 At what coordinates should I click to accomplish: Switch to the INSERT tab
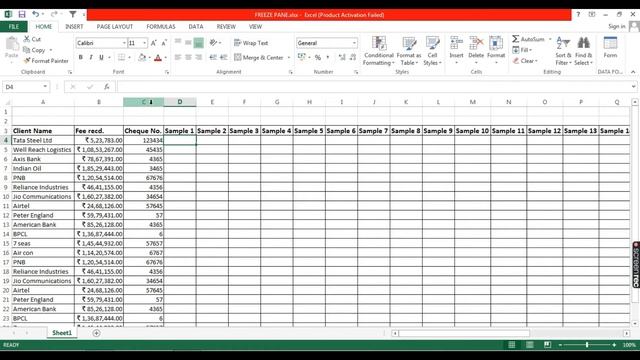74,27
